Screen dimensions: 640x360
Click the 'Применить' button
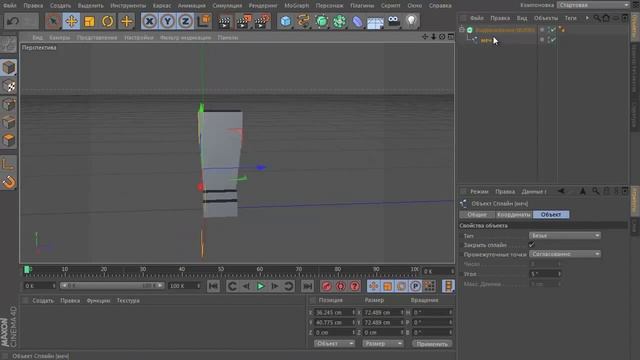(432, 344)
